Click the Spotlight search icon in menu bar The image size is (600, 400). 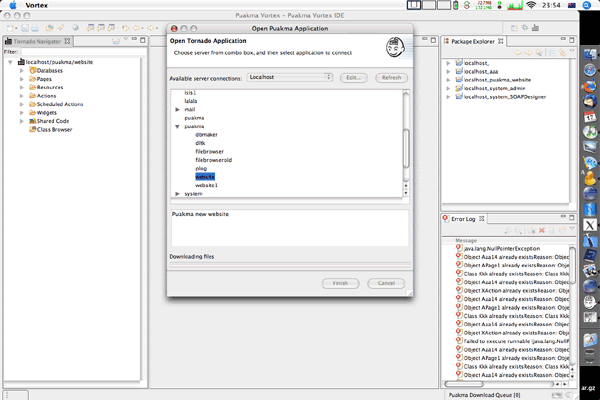point(587,5)
